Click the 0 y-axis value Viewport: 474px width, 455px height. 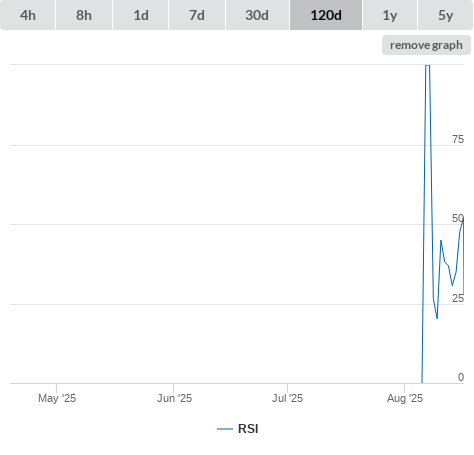pyautogui.click(x=461, y=377)
